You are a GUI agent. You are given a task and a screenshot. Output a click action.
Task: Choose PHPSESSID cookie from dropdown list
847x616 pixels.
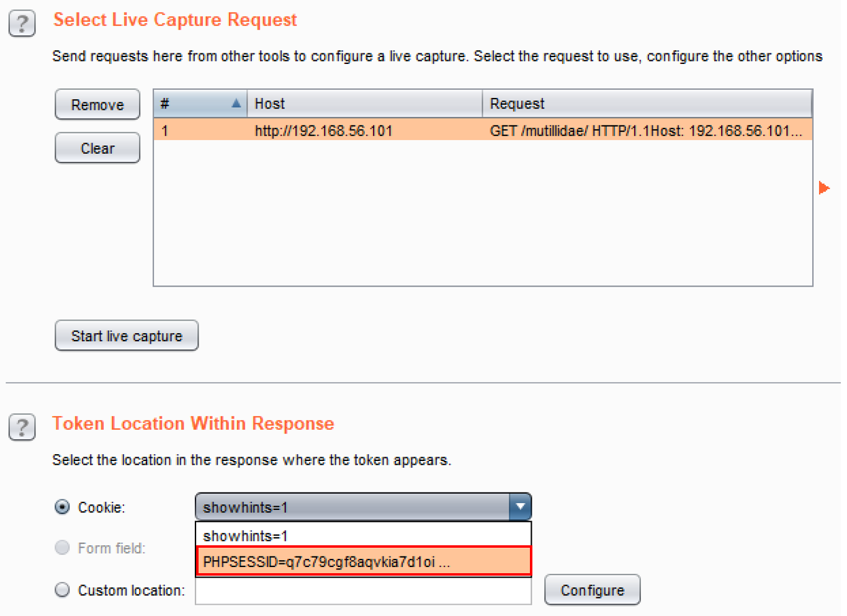(363, 562)
